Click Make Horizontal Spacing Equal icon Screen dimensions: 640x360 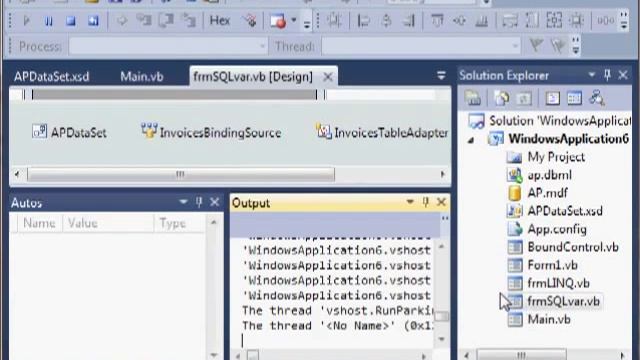(605, 20)
